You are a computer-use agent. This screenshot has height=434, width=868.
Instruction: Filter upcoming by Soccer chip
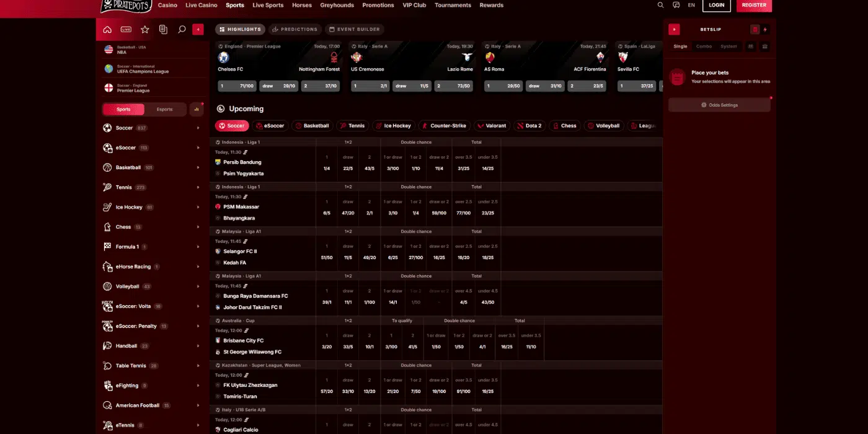232,126
